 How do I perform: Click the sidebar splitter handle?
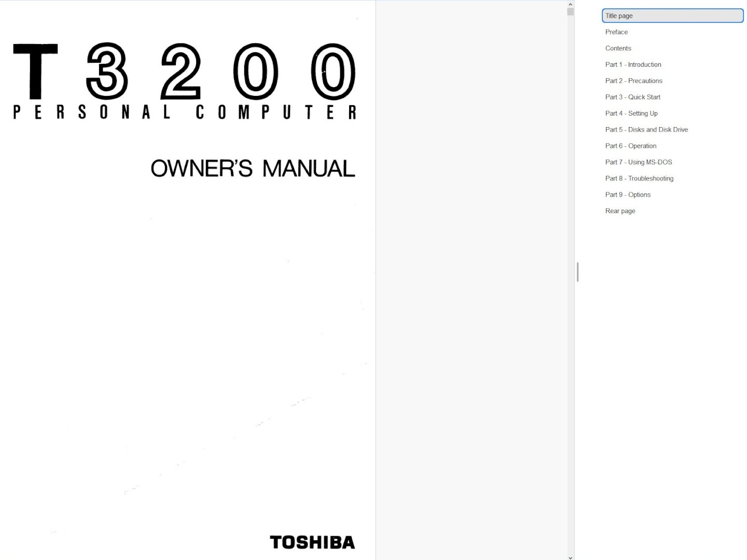point(577,272)
